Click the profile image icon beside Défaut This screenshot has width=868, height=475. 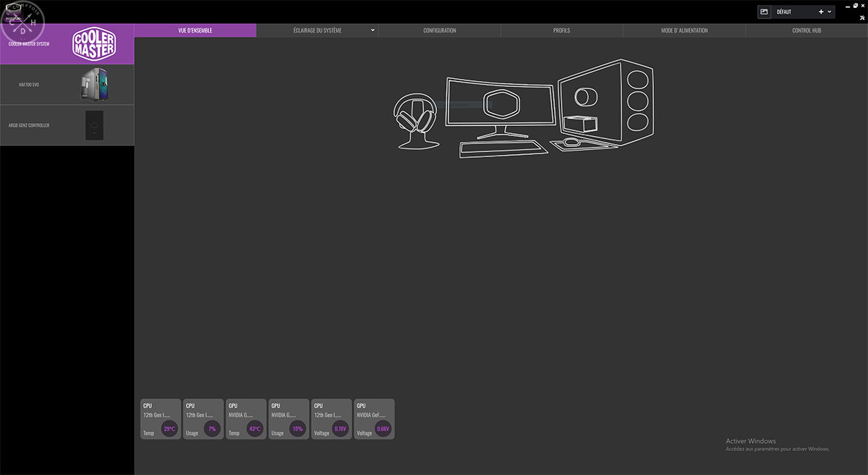764,12
